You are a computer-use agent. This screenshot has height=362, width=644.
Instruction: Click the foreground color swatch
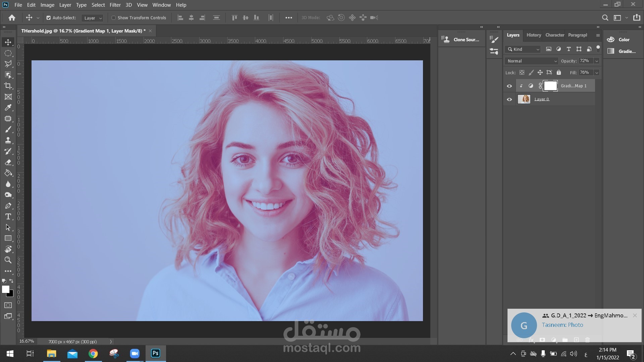click(5, 289)
